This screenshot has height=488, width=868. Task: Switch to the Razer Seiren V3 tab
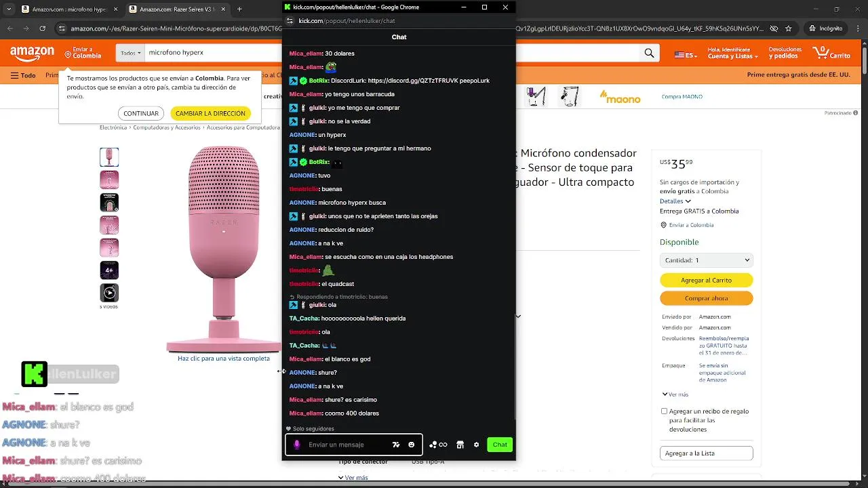click(178, 9)
